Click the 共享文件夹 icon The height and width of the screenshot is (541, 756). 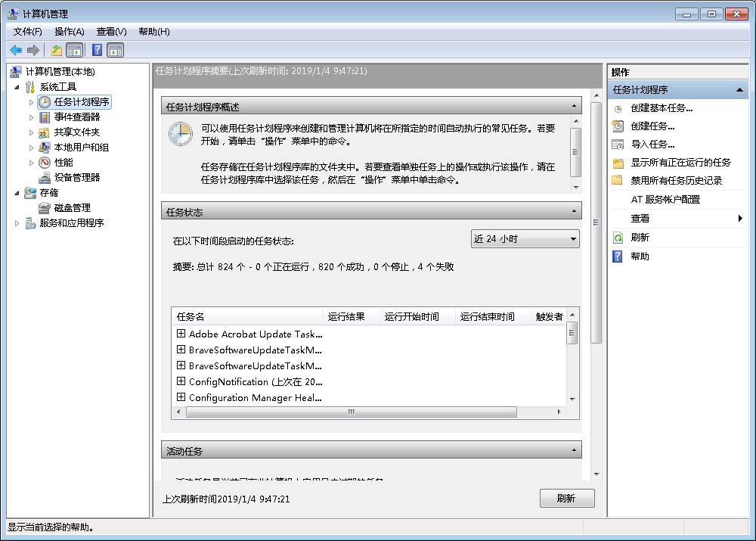pyautogui.click(x=45, y=132)
